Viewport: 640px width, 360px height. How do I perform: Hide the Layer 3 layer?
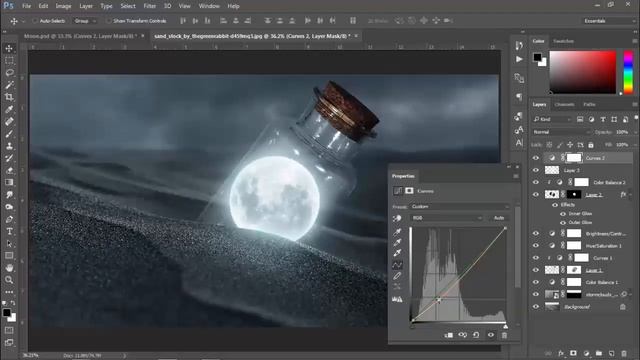[536, 170]
